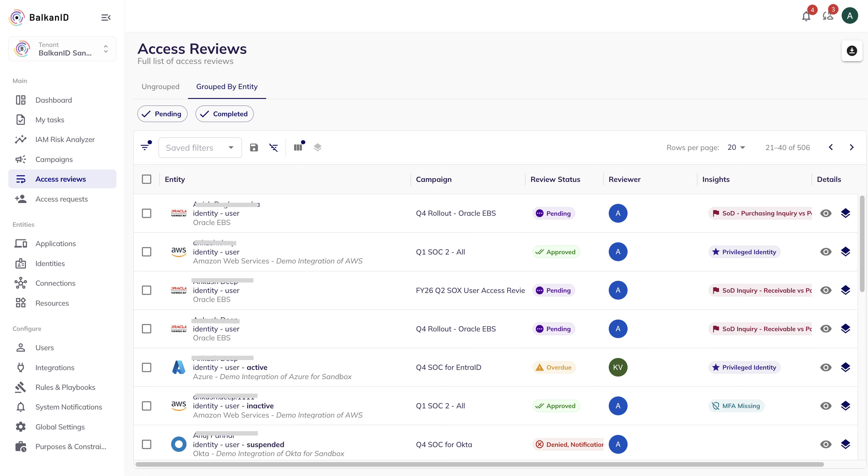View details eye icon for Overdue row
Screen dimensions: 868x476
pos(825,367)
